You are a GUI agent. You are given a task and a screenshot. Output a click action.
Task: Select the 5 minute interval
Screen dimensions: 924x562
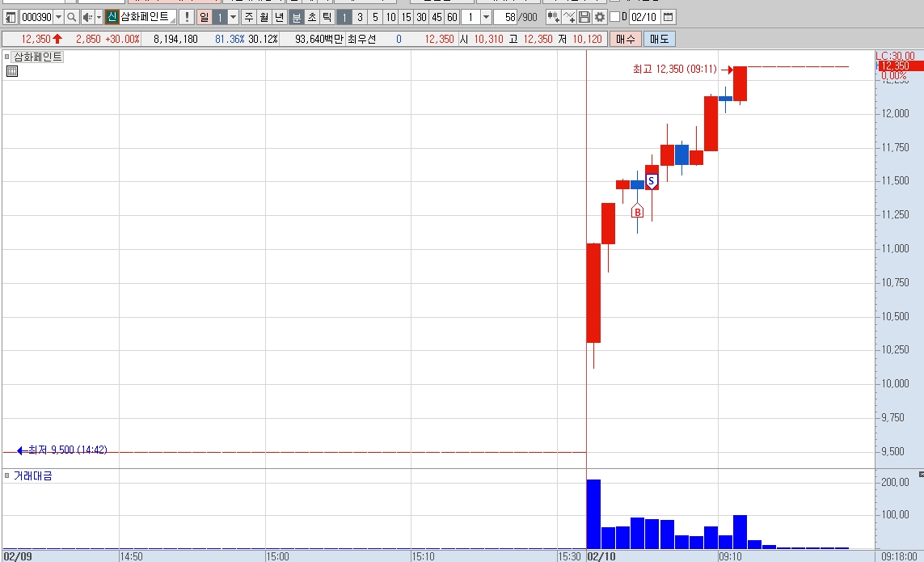coord(375,17)
